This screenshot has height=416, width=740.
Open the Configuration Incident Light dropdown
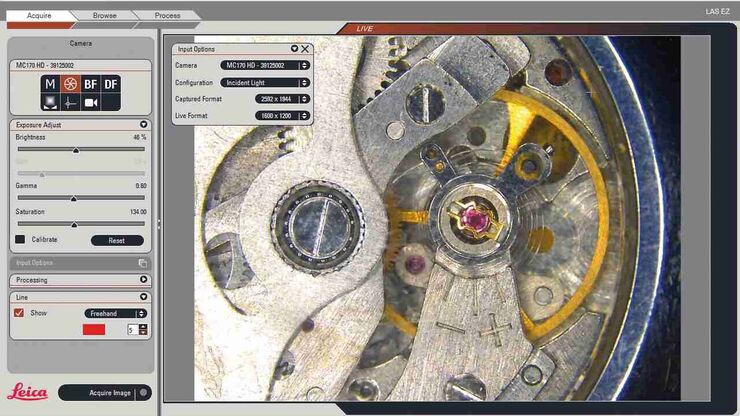(265, 83)
